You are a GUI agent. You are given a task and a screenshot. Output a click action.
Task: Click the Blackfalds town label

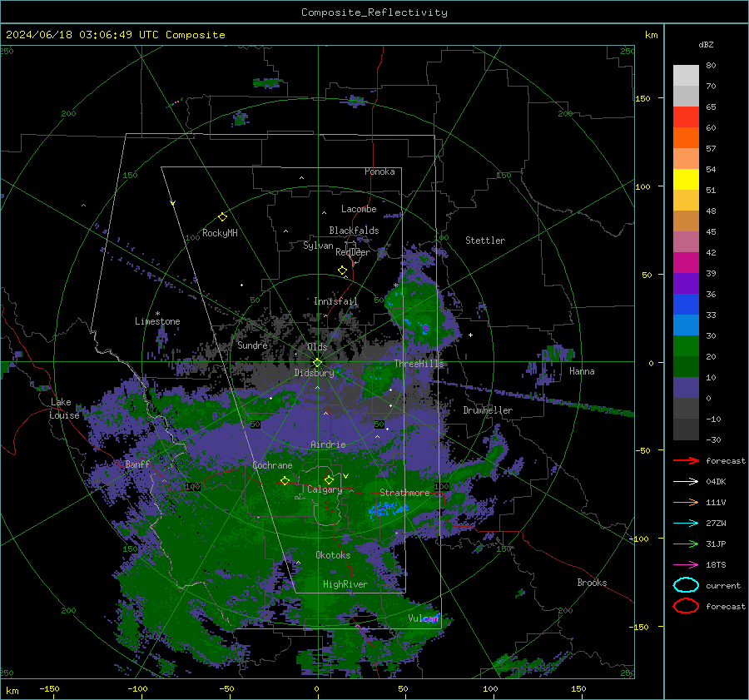[354, 231]
